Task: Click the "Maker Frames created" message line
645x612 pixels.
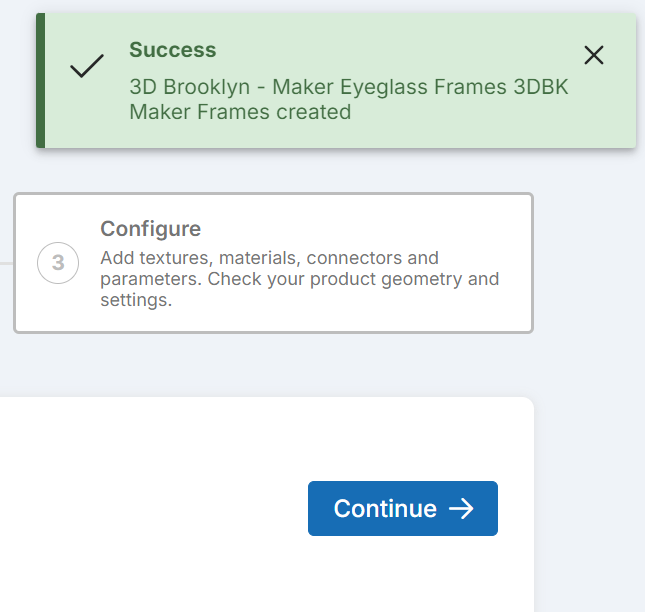Action: click(x=240, y=112)
